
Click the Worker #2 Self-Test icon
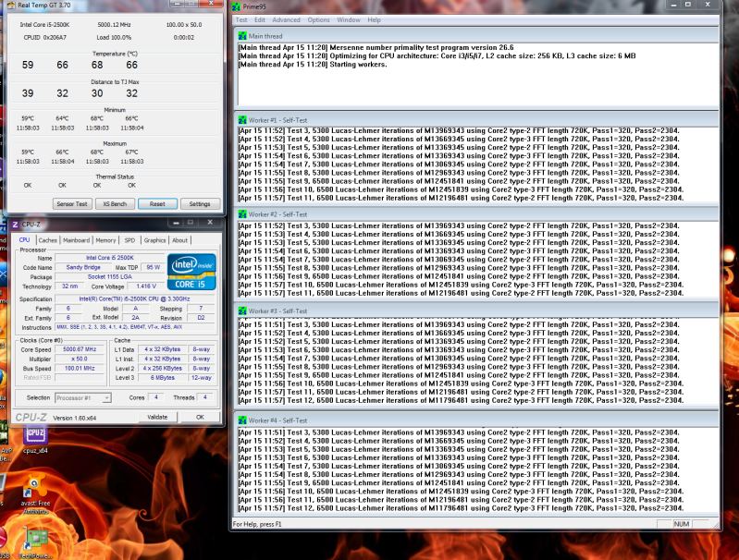click(242, 214)
